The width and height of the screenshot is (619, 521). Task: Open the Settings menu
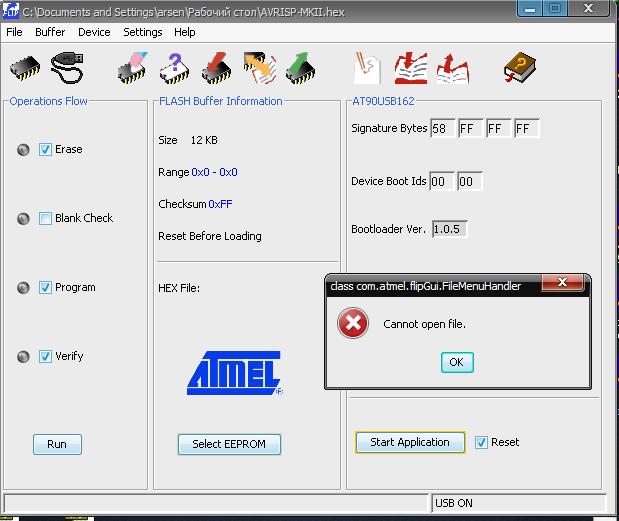click(x=143, y=32)
